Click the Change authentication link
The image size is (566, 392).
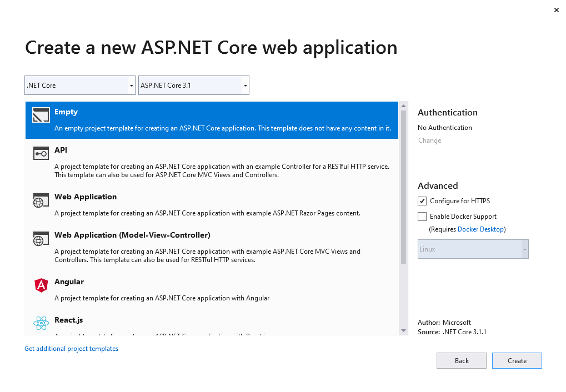[429, 141]
